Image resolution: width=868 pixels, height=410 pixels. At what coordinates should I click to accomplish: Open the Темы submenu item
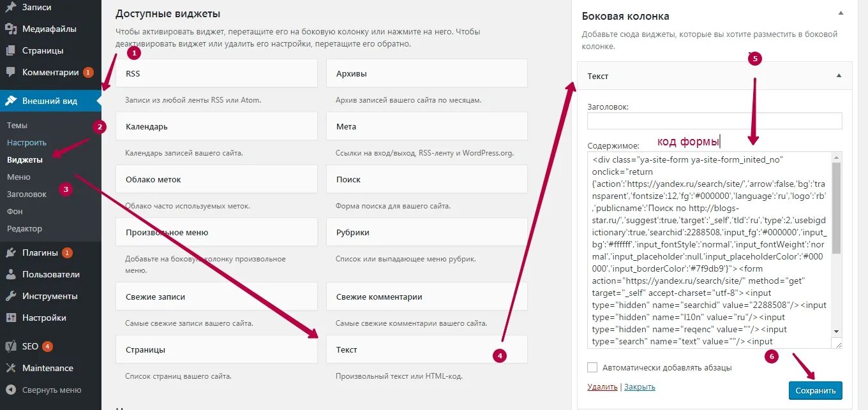(x=17, y=126)
